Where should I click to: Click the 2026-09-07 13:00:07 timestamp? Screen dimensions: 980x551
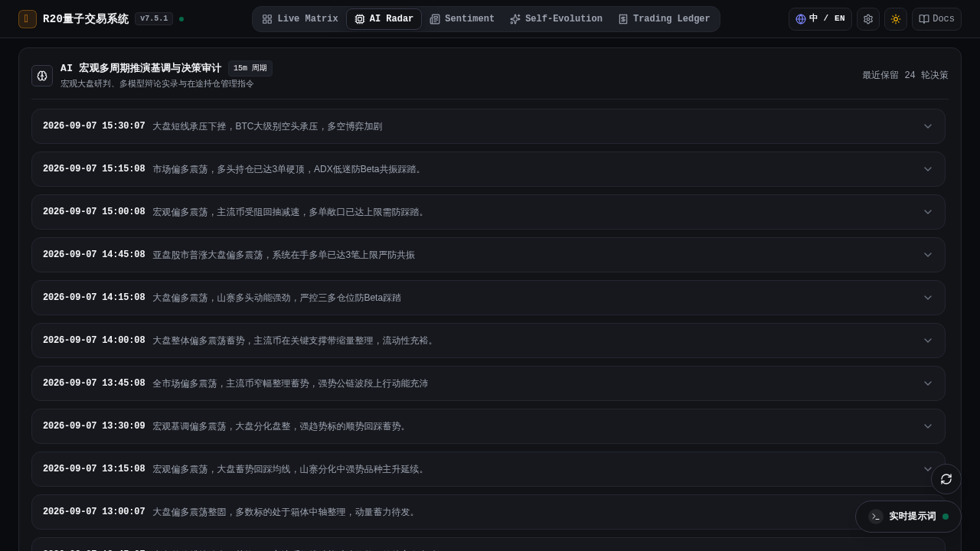point(94,512)
